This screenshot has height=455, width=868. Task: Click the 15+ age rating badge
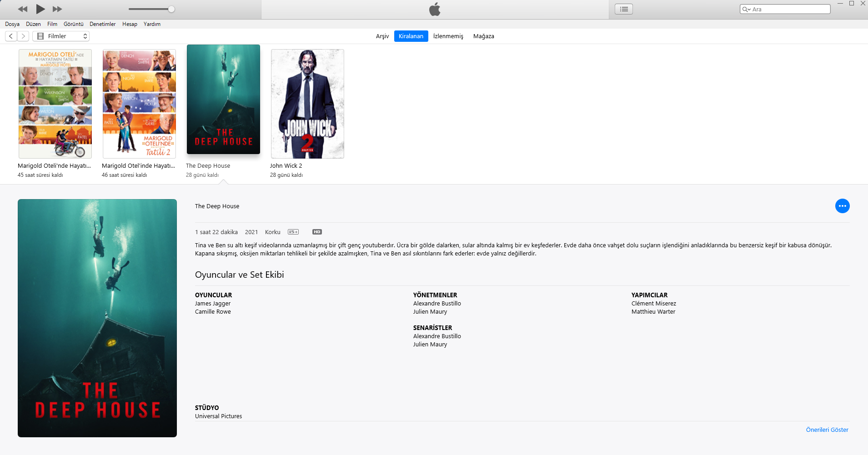(x=293, y=232)
